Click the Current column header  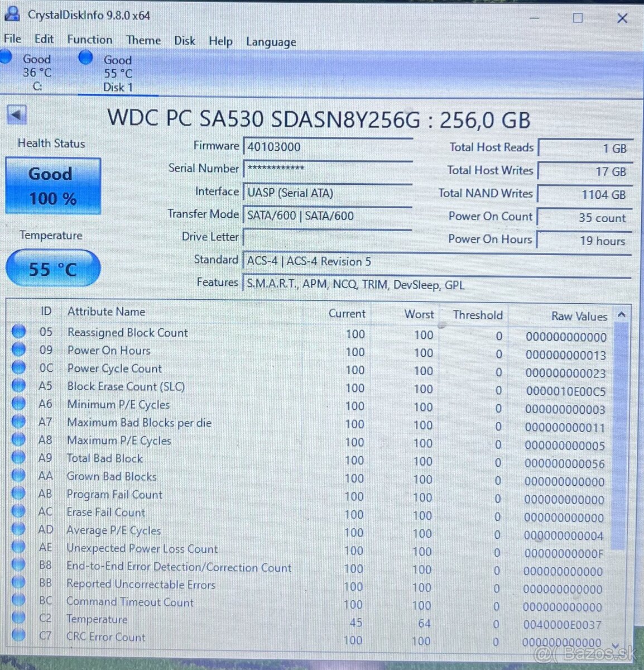[347, 314]
